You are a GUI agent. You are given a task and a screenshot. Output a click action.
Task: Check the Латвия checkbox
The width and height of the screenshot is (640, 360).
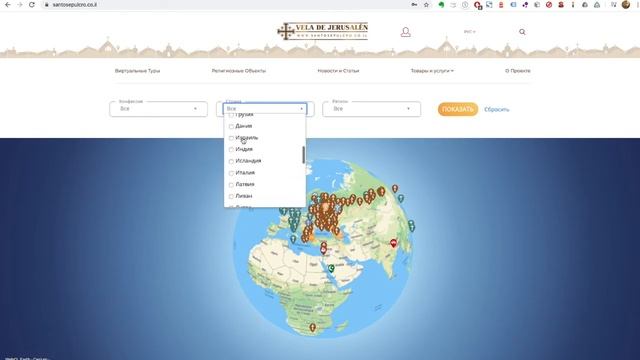click(231, 185)
